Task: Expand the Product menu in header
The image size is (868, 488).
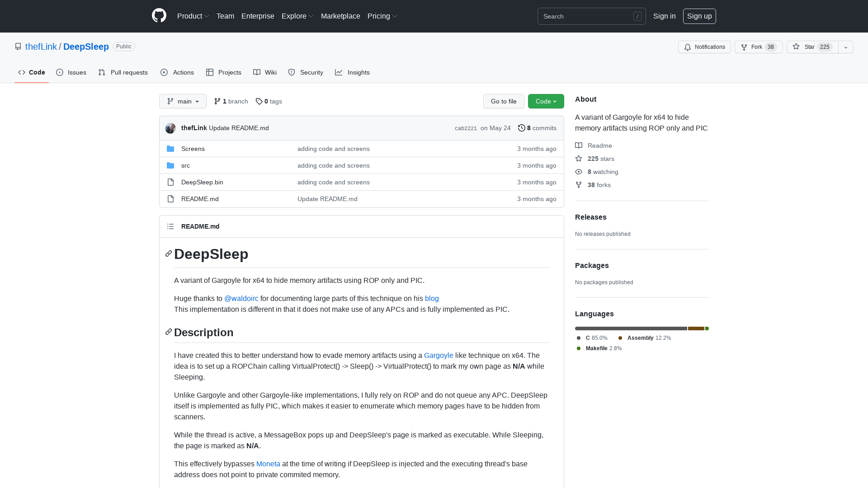Action: [x=193, y=16]
